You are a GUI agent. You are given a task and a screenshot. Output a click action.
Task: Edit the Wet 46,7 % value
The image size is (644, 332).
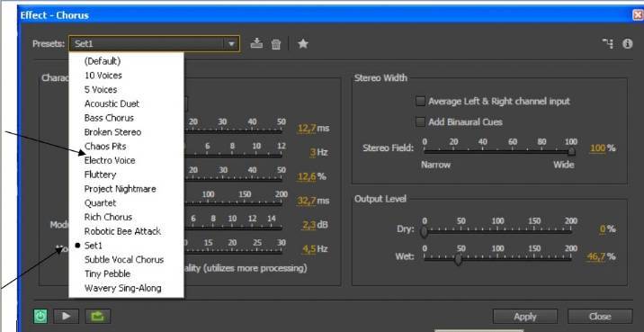click(596, 256)
